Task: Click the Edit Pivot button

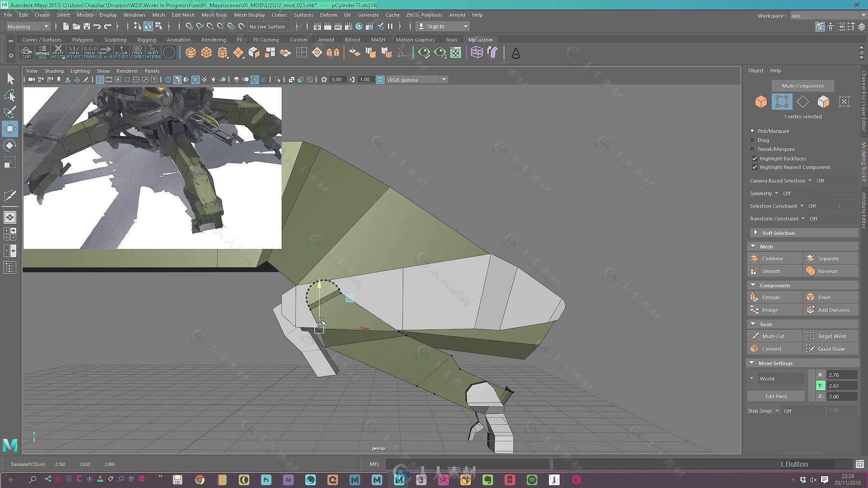Action: [x=776, y=396]
